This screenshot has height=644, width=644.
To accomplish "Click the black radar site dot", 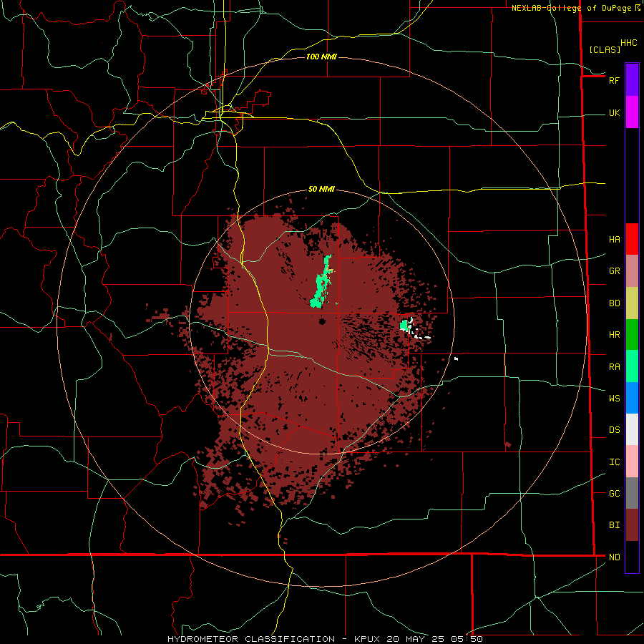I will tap(322, 321).
